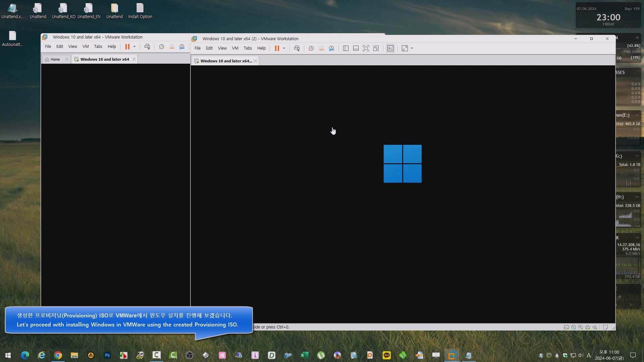
Task: Toggle console view button in front window
Action: [390, 48]
